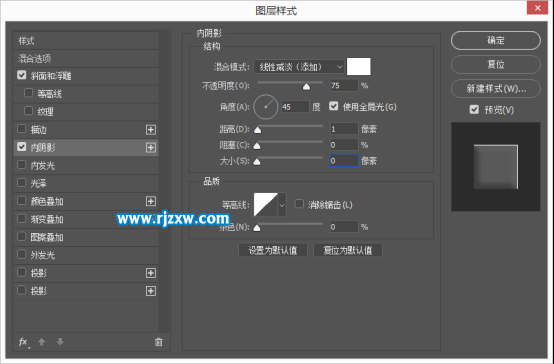
Task: Set the angle using the circular dial
Action: tap(266, 107)
